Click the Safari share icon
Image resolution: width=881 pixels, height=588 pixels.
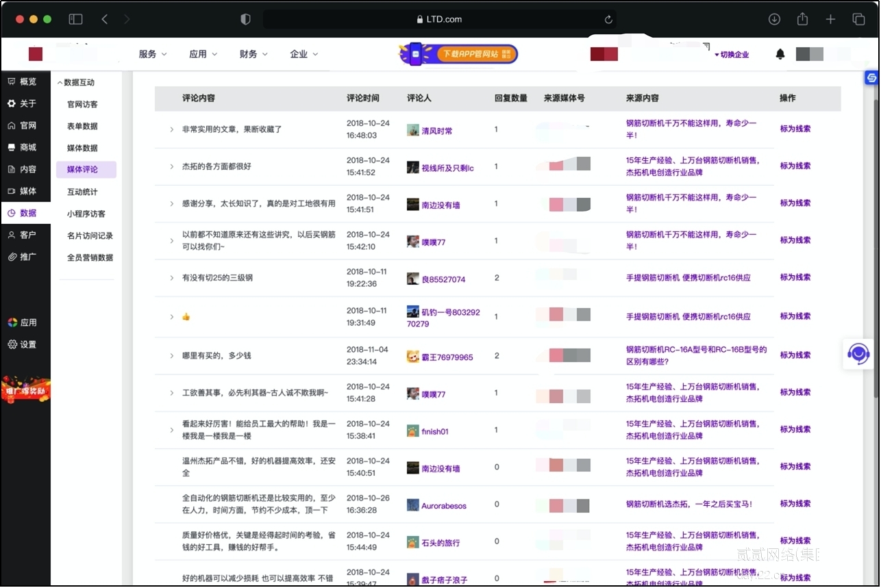pos(802,19)
